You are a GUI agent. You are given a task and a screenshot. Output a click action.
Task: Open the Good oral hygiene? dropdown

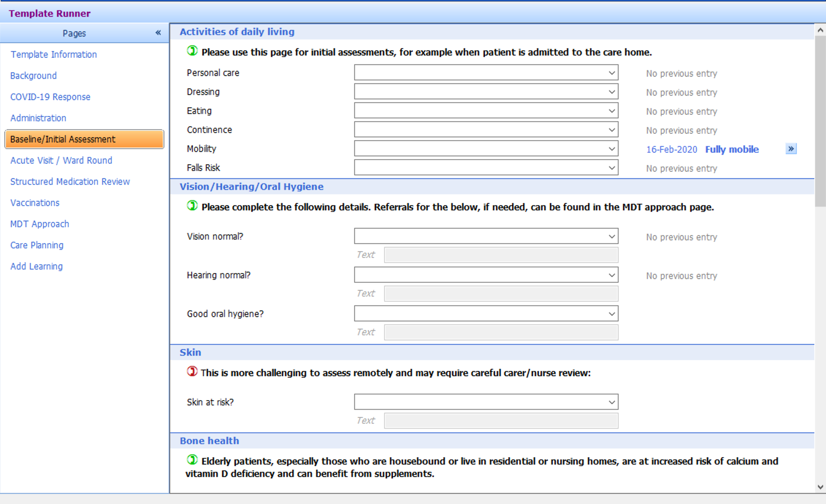click(486, 313)
